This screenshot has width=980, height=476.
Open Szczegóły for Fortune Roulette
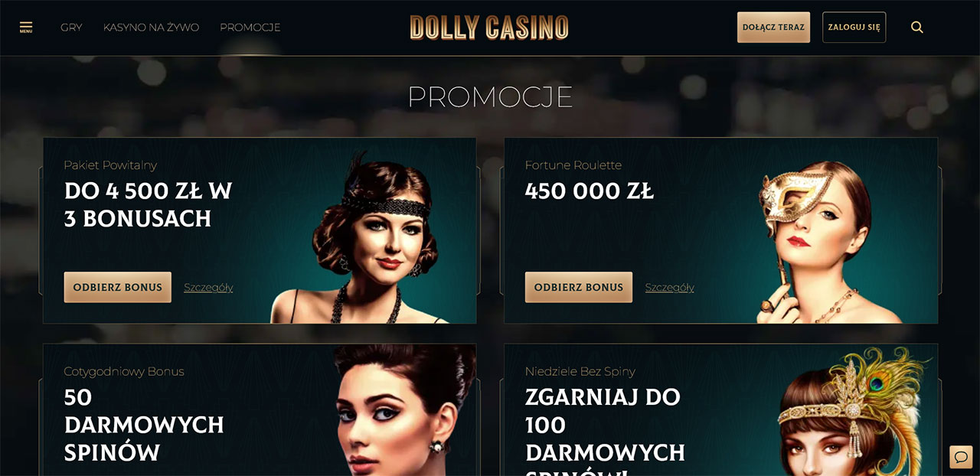coord(669,288)
